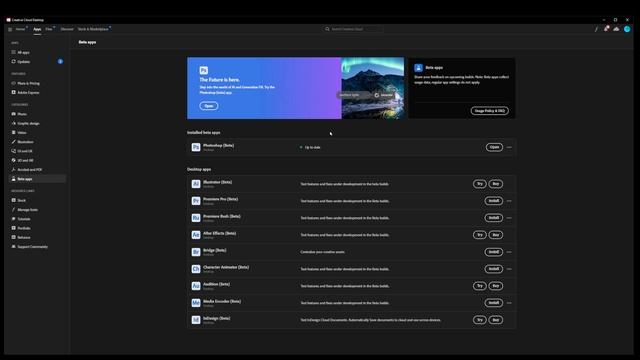Open installed Photoshop (Beta) app
640x360 pixels.
coord(494,147)
